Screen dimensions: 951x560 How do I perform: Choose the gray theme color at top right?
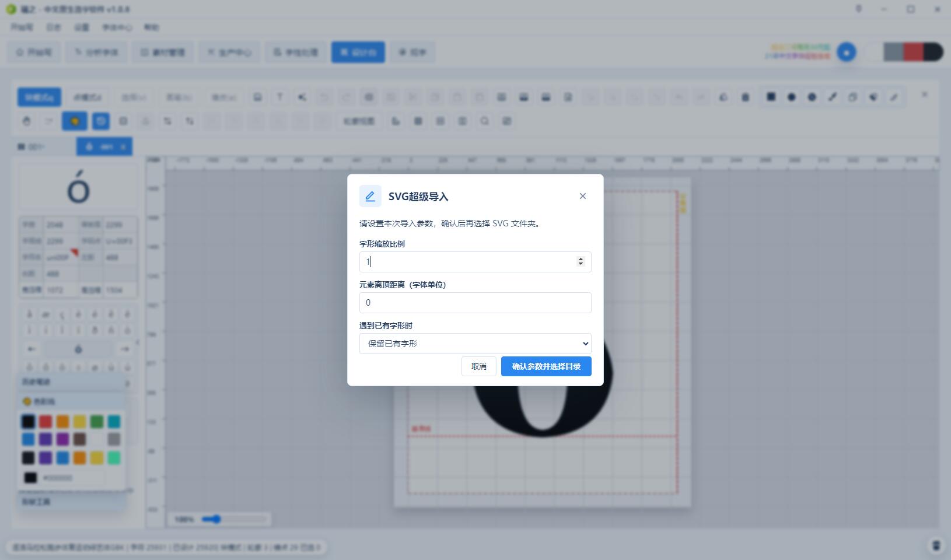(893, 52)
